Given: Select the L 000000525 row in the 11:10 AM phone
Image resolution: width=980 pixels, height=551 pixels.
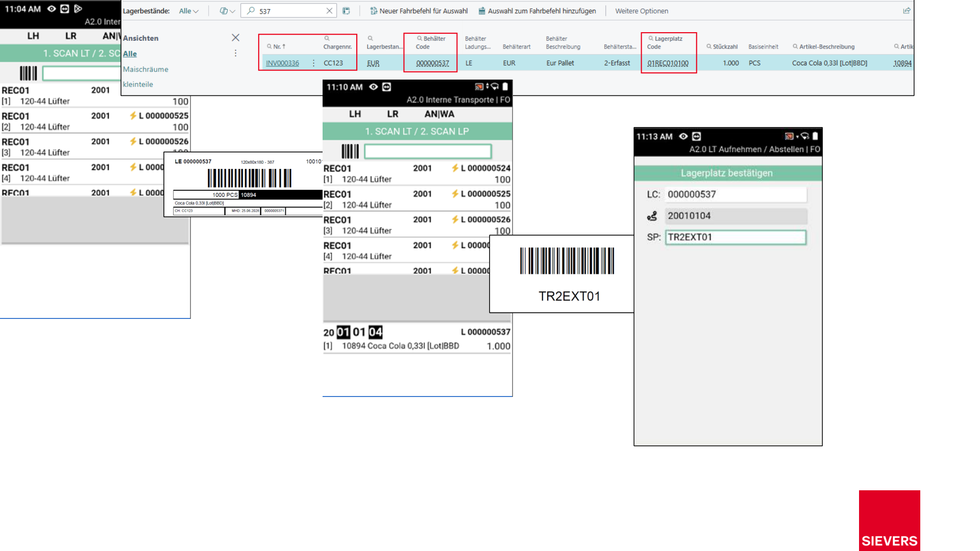Looking at the screenshot, I should pos(416,199).
